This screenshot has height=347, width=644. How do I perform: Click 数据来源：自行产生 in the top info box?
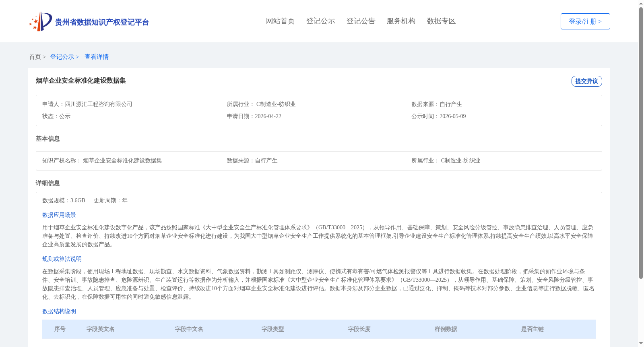(x=437, y=104)
